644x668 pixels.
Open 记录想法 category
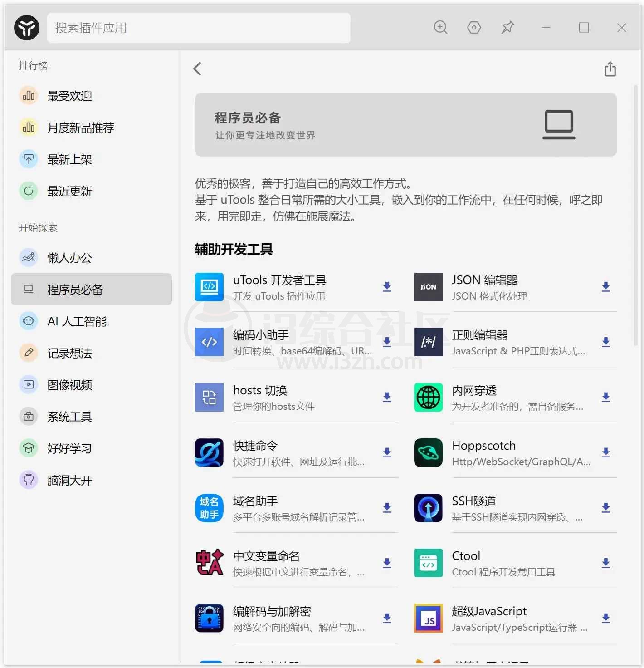tap(91, 353)
